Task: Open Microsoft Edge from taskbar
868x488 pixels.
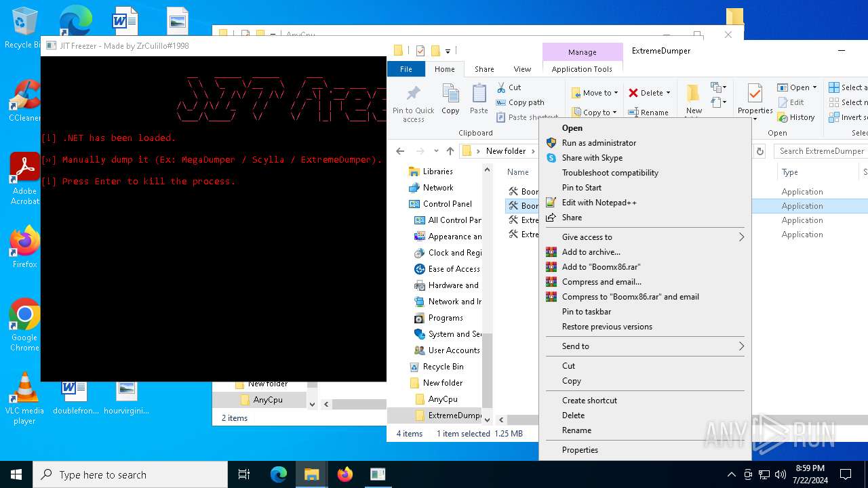Action: 279,474
